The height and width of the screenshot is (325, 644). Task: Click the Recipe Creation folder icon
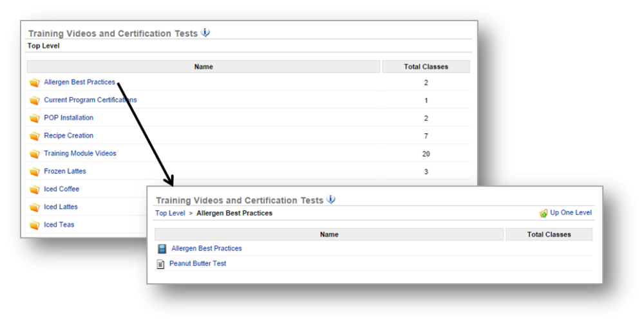coord(34,136)
